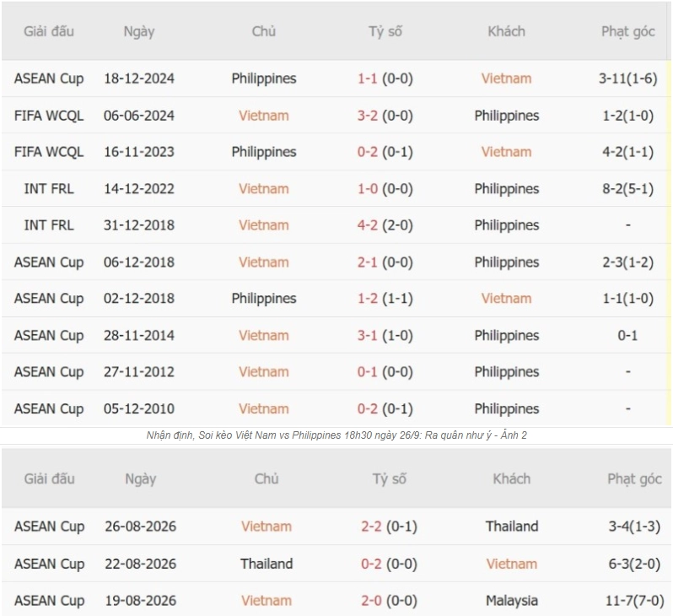Click the 18-12-2024 date cell
673x616 pixels.
click(x=139, y=78)
